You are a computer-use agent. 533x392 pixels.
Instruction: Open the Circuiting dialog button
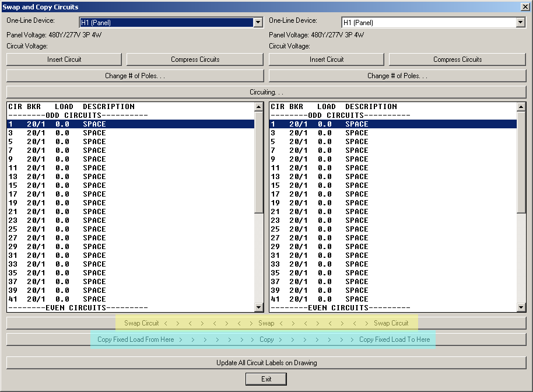[x=266, y=92]
